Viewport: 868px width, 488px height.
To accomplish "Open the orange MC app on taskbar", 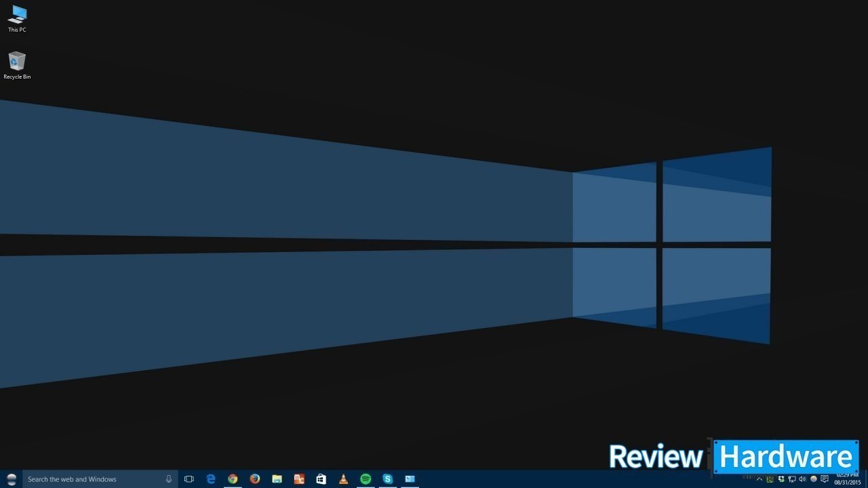I will click(299, 479).
